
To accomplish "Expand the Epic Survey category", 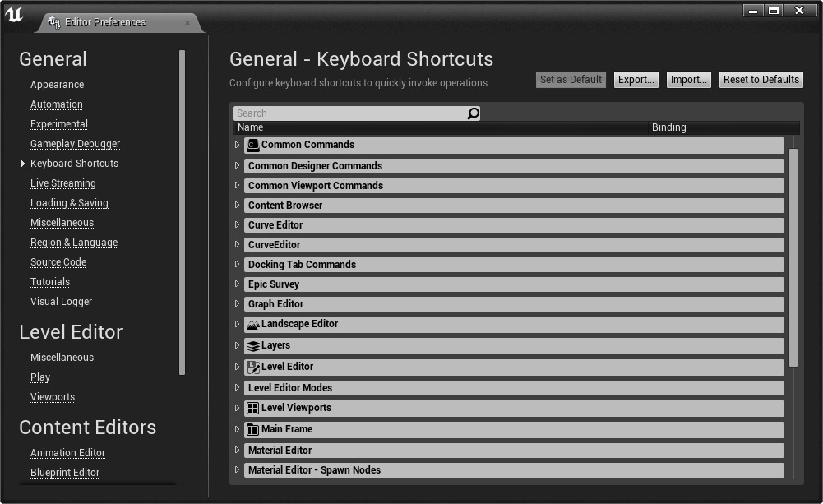I will click(238, 284).
